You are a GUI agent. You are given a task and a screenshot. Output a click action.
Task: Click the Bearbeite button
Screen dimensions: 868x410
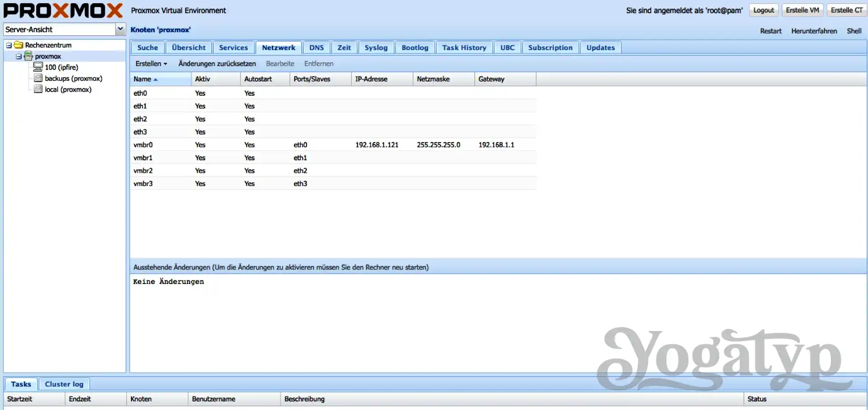(280, 64)
